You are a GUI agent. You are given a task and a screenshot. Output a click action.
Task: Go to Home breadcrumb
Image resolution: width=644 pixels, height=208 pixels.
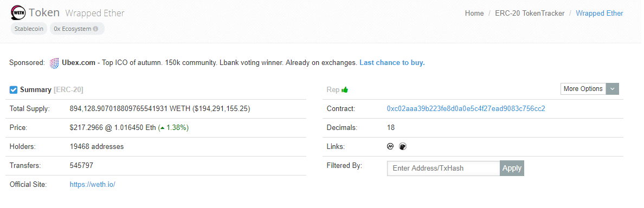[474, 13]
